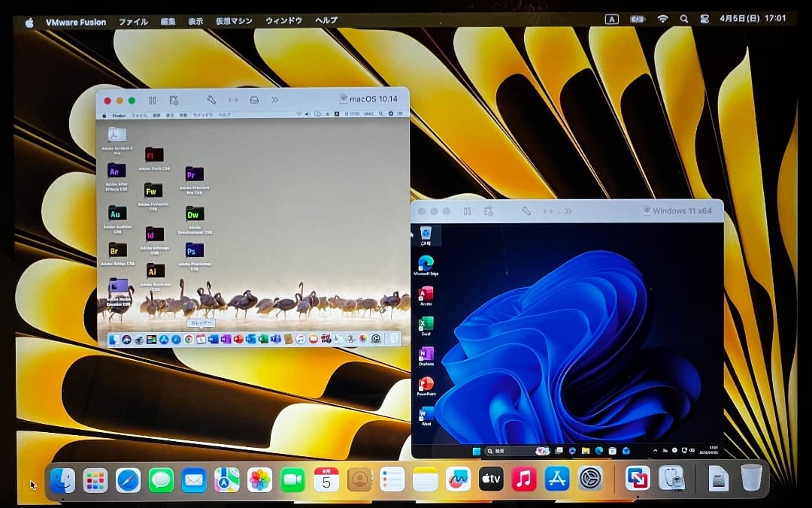
Task: Open Excel shortcut on Windows desktop
Action: tap(426, 325)
